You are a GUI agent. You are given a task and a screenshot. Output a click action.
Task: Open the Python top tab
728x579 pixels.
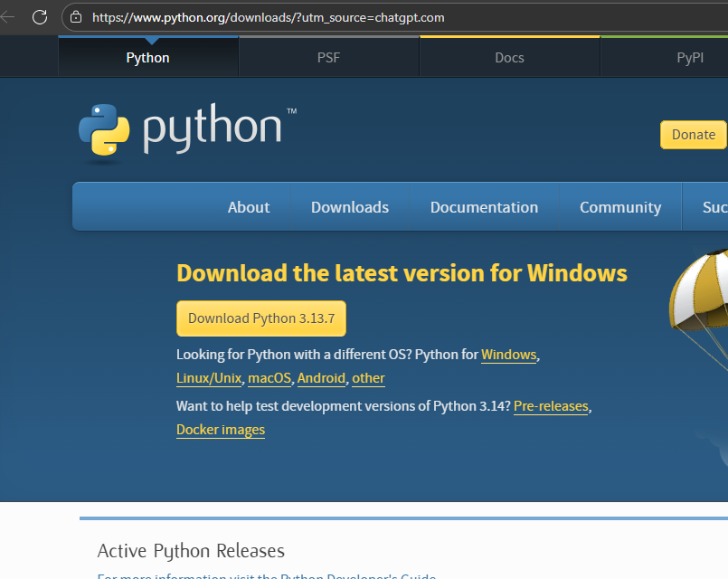coord(147,58)
